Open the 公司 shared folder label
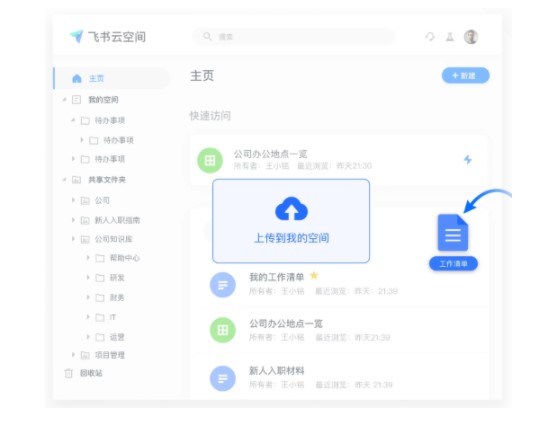Image resolution: width=544 pixels, height=425 pixels. click(102, 201)
